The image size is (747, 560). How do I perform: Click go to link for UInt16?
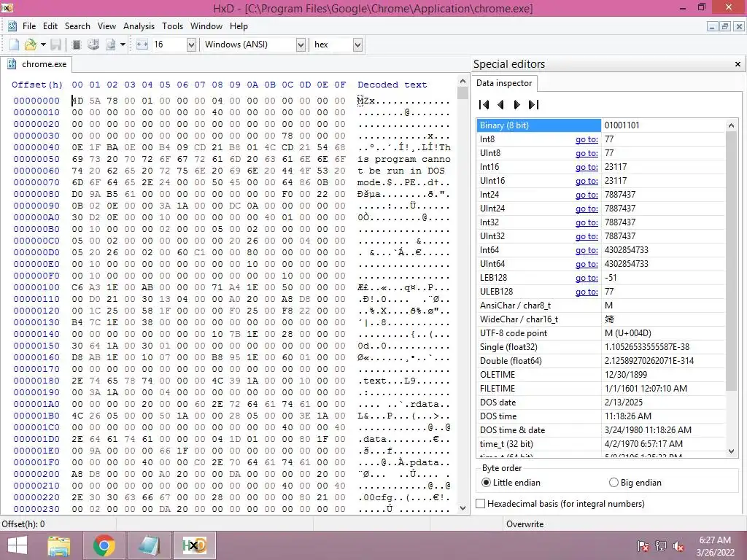click(x=587, y=181)
